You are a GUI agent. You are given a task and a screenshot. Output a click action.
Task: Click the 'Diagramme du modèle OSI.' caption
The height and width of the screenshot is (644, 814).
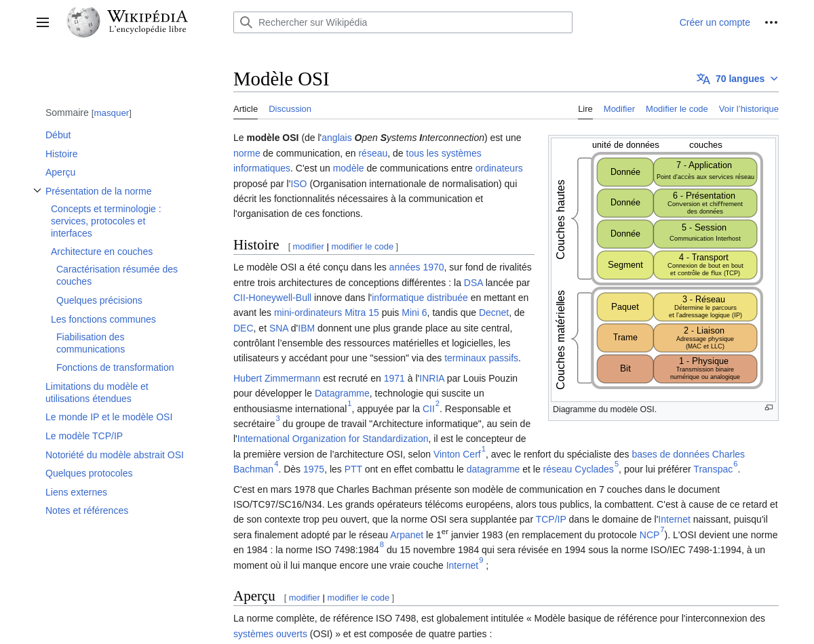tap(605, 409)
